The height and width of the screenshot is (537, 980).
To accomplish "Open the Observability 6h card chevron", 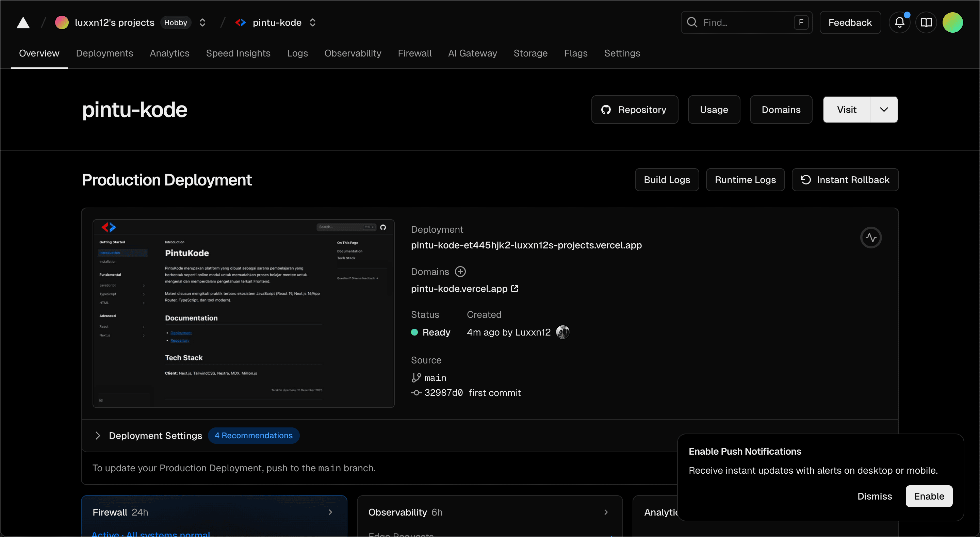I will 606,512.
